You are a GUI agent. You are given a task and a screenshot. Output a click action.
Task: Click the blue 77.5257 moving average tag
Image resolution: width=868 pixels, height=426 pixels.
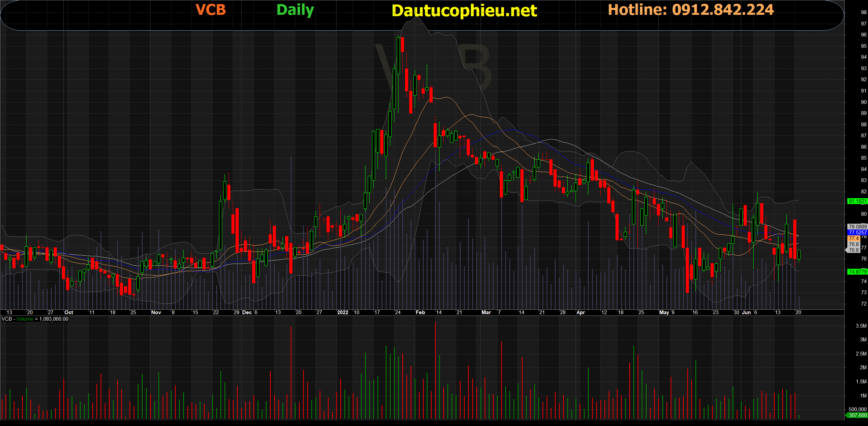pyautogui.click(x=857, y=233)
